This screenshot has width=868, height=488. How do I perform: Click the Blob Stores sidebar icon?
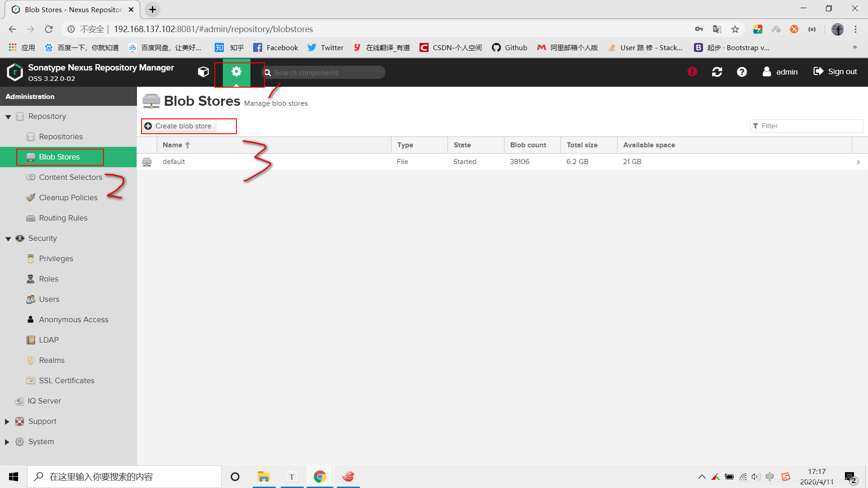[31, 156]
